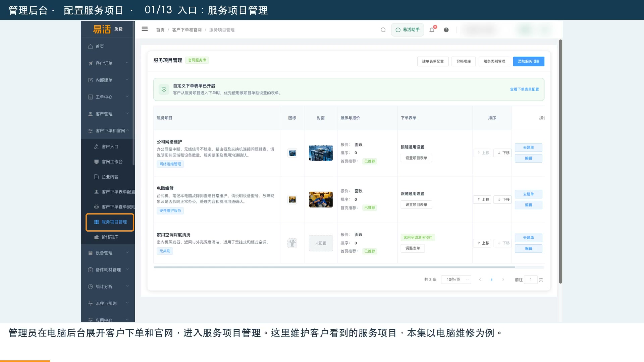Click 调整表单 for 家用空调深度清洗
Viewport: 644px width, 362px height.
point(413,248)
